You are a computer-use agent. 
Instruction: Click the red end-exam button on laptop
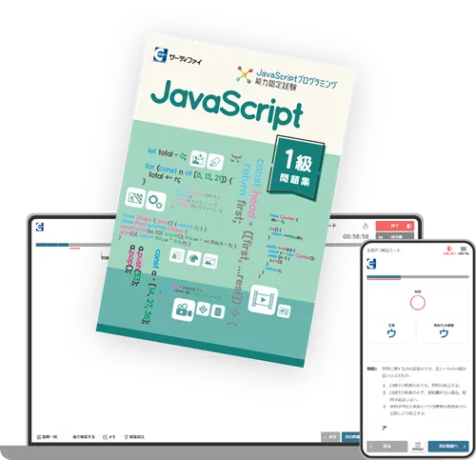tap(395, 226)
